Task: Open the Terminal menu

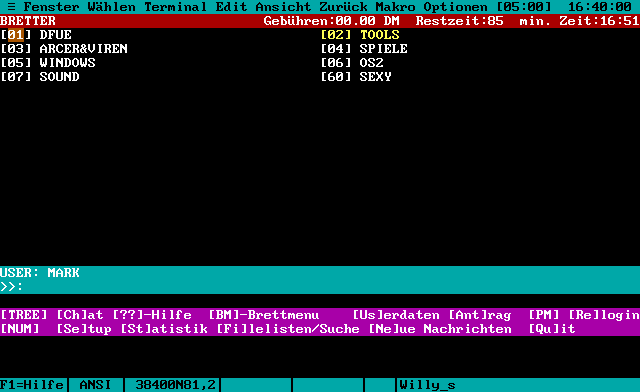Action: click(175, 7)
